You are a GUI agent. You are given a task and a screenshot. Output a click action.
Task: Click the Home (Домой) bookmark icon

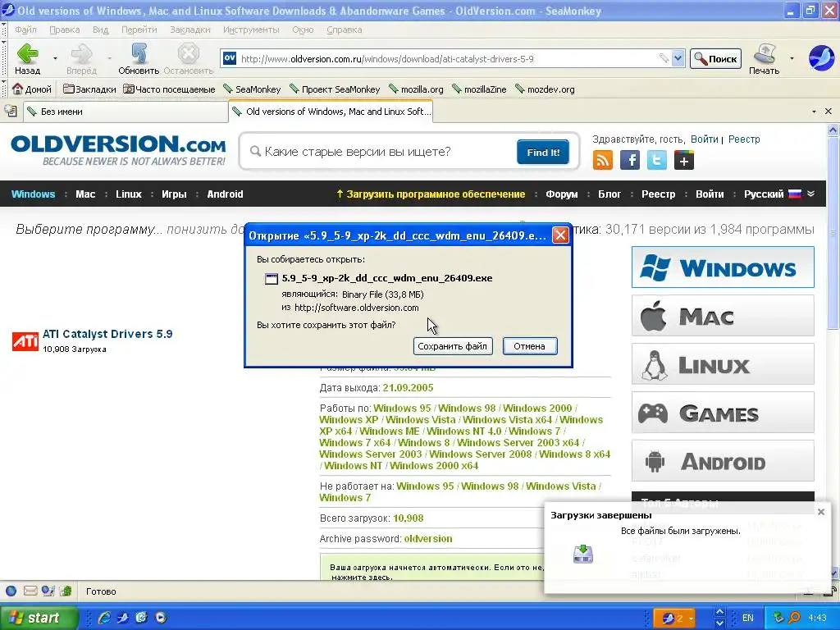18,89
